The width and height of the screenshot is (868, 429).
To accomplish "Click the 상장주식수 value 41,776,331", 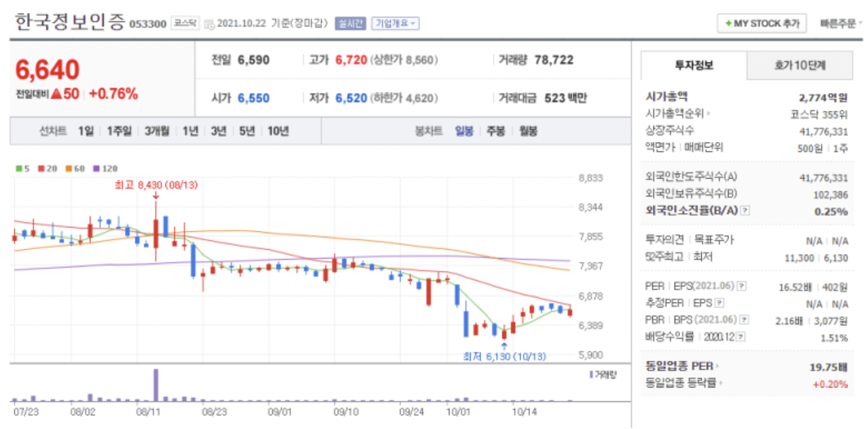I will point(824,131).
